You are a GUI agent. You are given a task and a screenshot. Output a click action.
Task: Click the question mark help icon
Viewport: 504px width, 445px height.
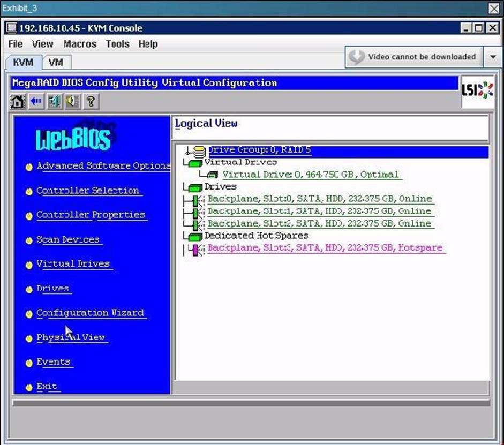[x=91, y=101]
